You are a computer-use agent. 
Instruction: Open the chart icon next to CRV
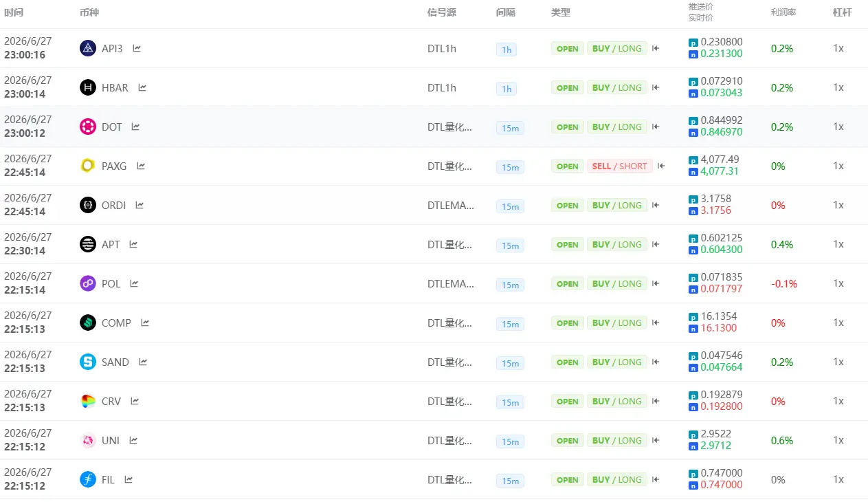pyautogui.click(x=135, y=401)
